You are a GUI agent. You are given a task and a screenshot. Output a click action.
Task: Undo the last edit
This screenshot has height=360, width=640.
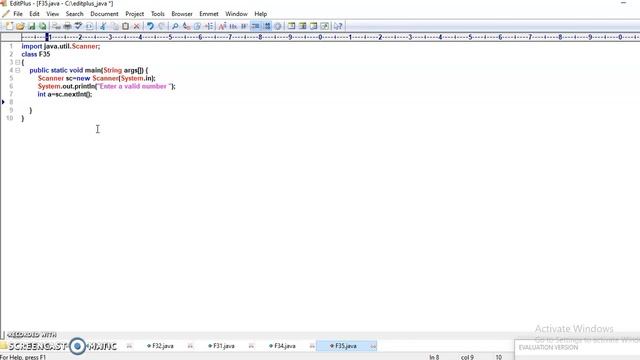coord(150,26)
